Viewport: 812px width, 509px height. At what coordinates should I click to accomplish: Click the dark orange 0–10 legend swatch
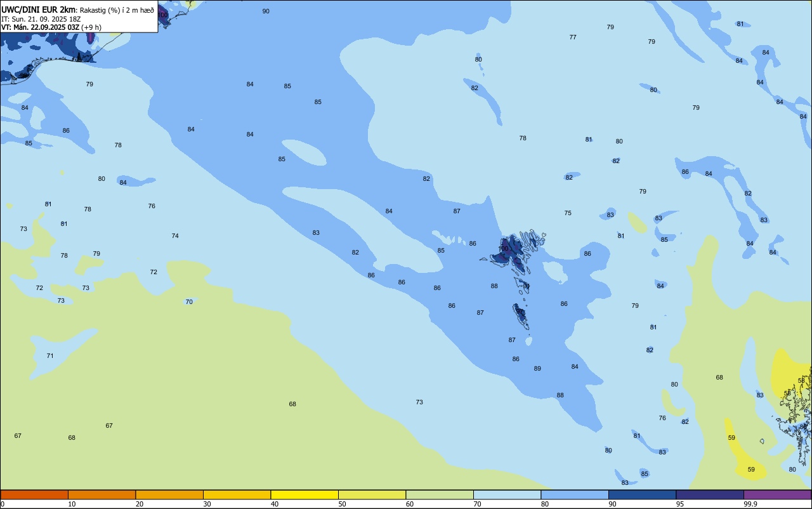coord(34,494)
